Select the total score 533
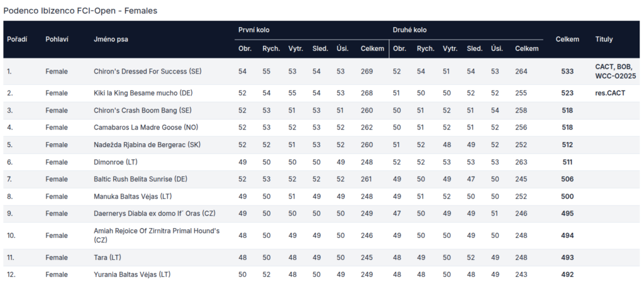 567,72
